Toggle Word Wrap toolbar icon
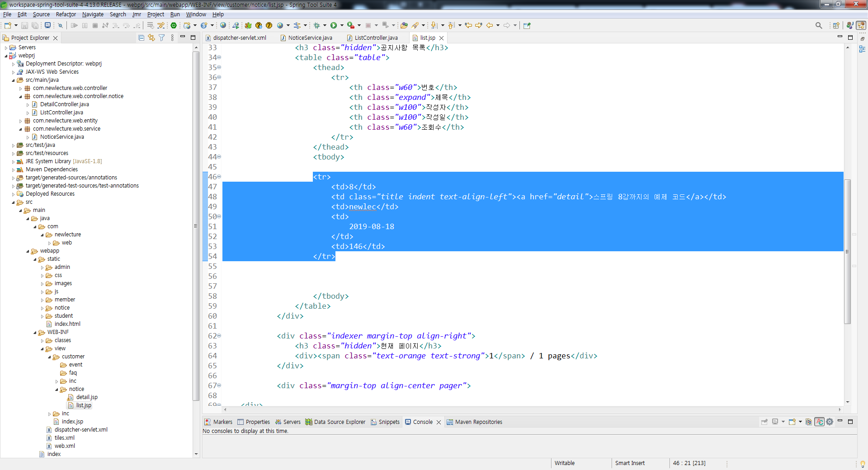Viewport: 868px width, 470px height. (151, 25)
